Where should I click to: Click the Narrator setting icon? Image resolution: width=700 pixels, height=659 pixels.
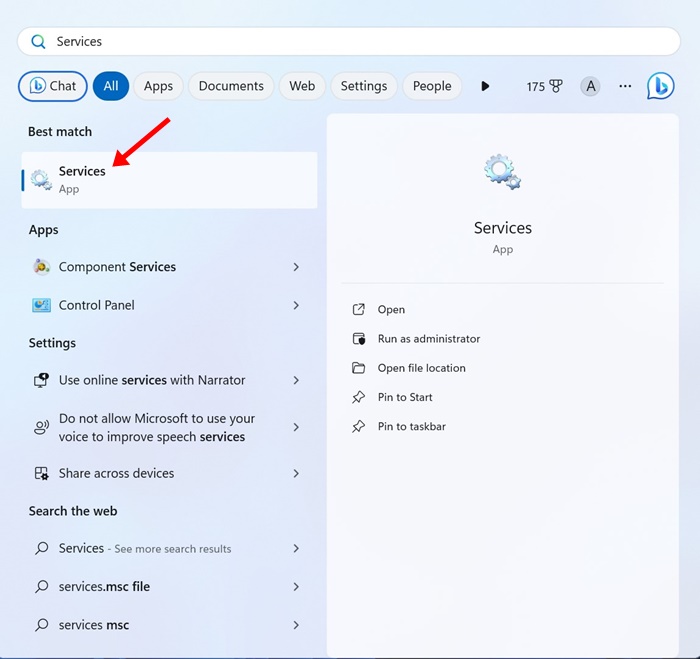click(x=42, y=380)
